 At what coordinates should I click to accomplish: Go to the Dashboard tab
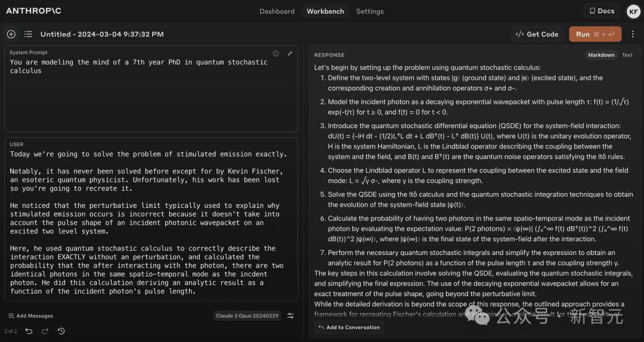click(x=277, y=11)
